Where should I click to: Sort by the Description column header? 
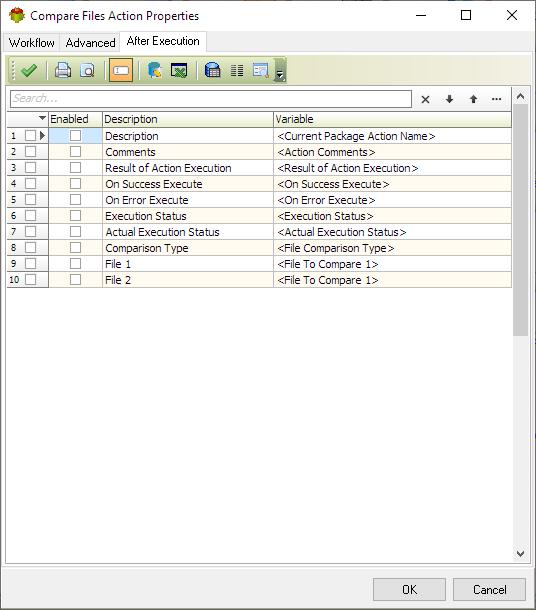188,119
